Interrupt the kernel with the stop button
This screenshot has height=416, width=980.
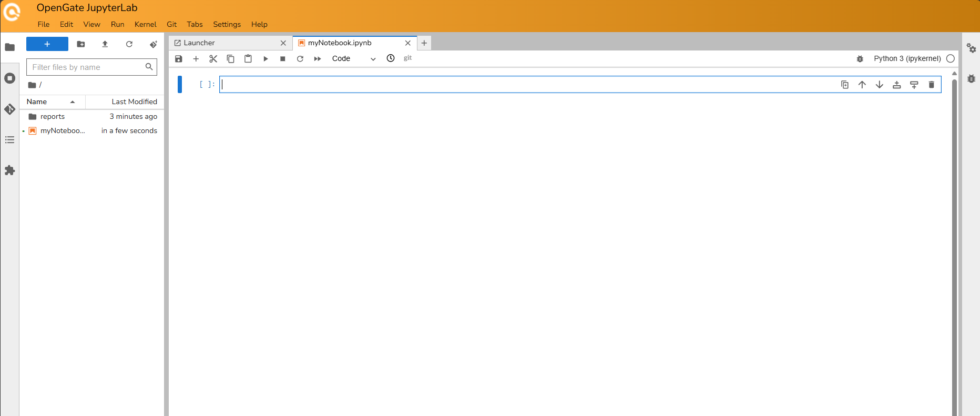pos(283,59)
